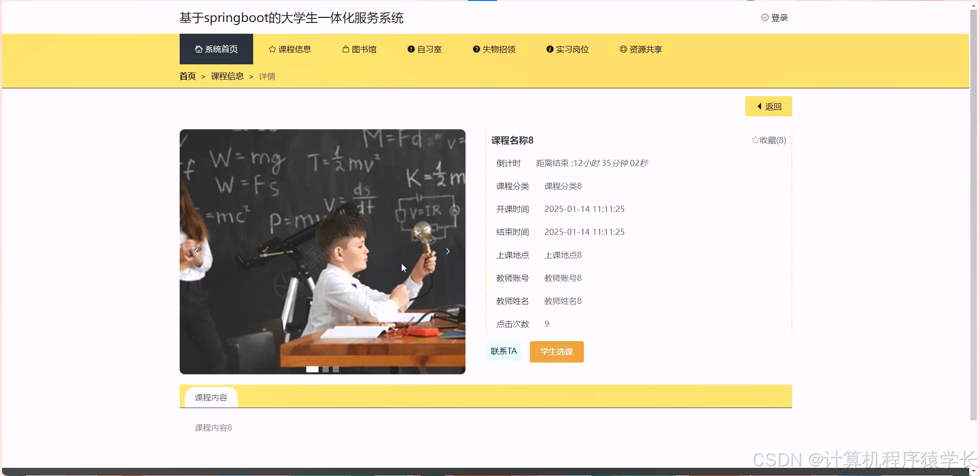Click the question icon next to 失物招领
The image size is (980, 476).
click(476, 49)
